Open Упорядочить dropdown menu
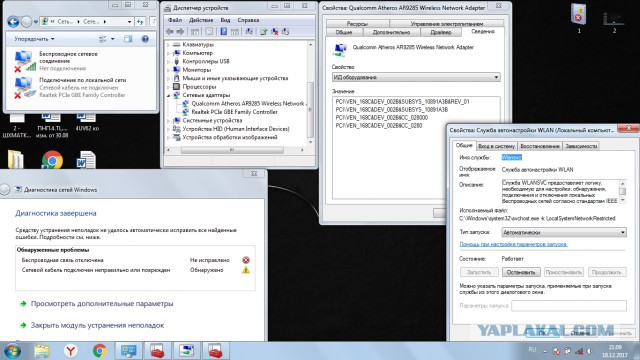Screen dimensions: 640x360 coord(34,39)
